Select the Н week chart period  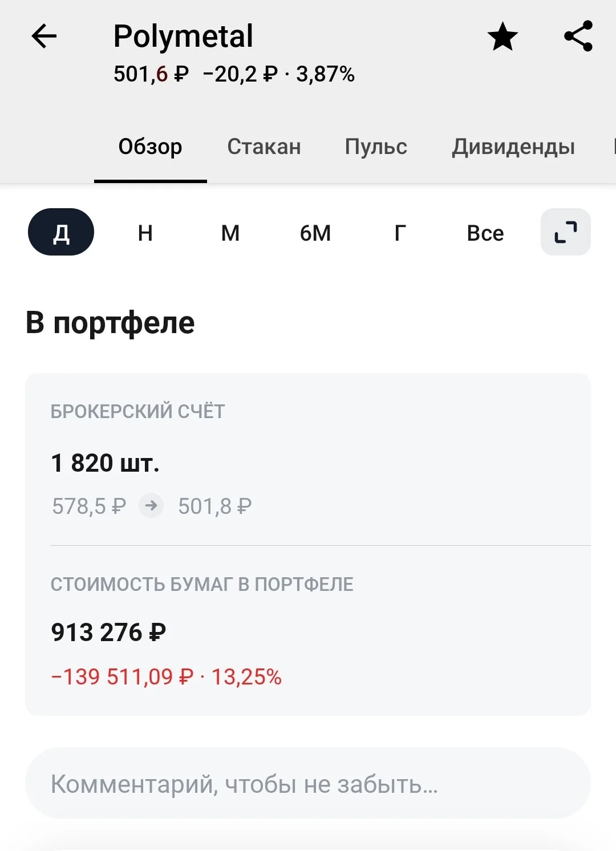145,233
